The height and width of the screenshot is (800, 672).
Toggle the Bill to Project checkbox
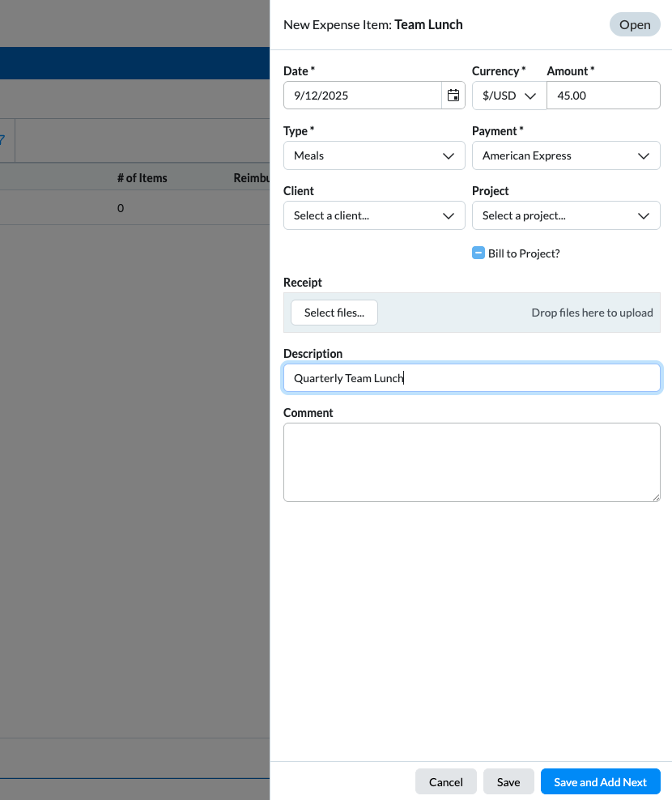coord(478,253)
